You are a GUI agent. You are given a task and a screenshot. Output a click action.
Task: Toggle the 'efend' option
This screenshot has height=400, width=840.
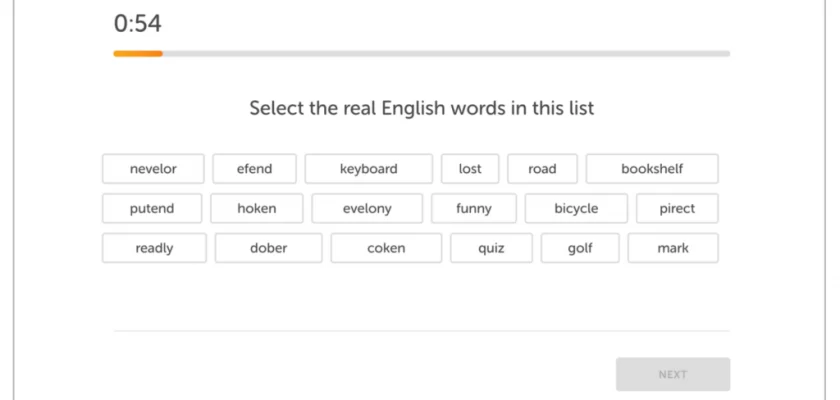point(254,169)
